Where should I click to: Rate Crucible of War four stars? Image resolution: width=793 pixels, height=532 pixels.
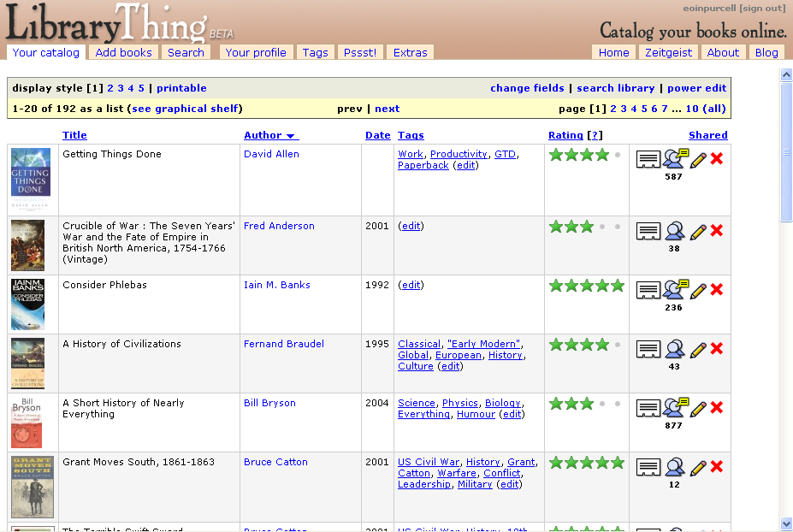602,227
